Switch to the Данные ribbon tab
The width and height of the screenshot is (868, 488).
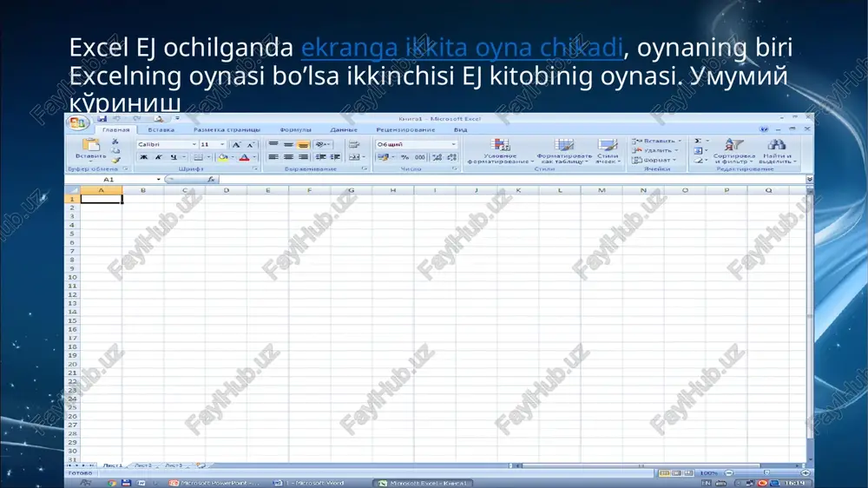[343, 129]
